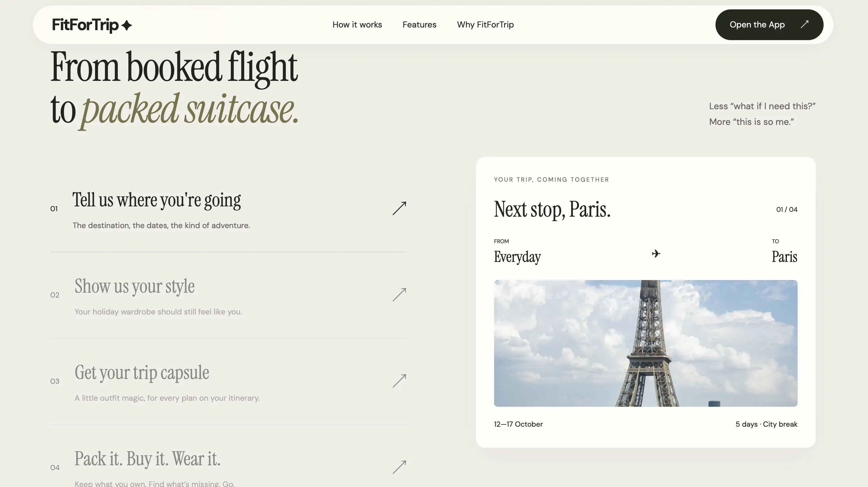Click the sparkle star icon beside the logo
Image resolution: width=868 pixels, height=487 pixels.
tap(126, 25)
